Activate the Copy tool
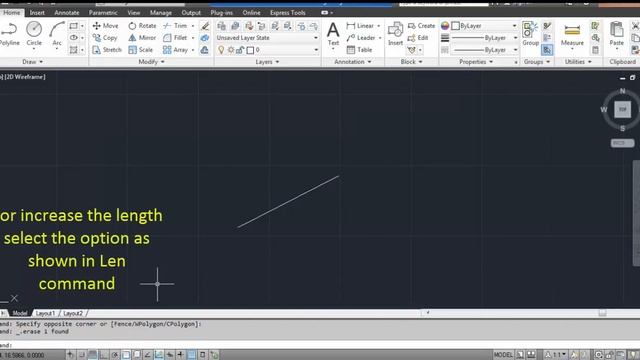The image size is (640, 360). tap(105, 38)
